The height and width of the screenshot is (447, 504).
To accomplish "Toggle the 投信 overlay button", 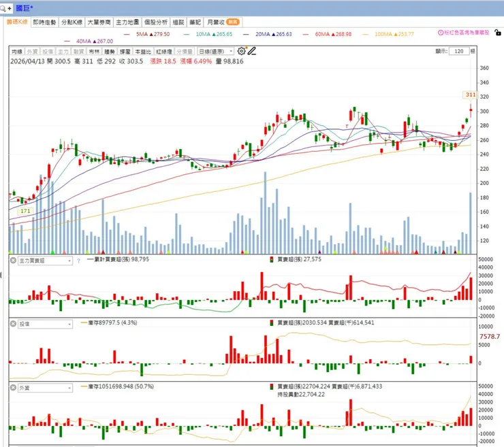I will click(48, 52).
